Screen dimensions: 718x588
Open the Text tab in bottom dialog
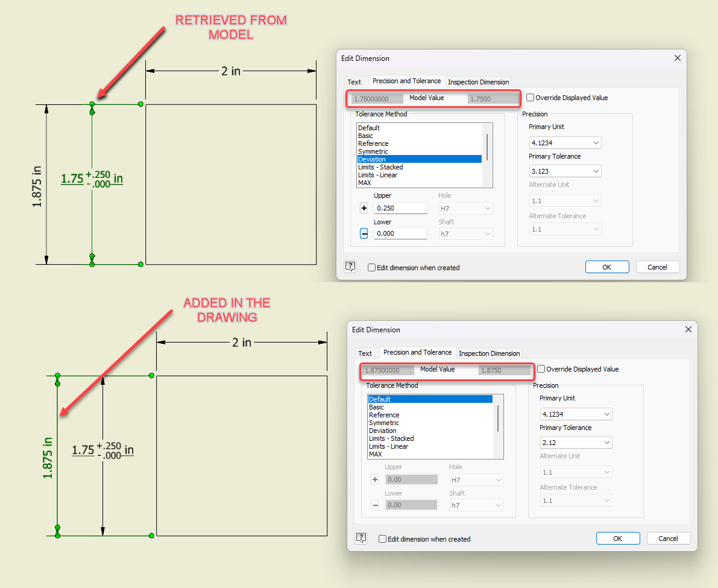click(x=365, y=353)
